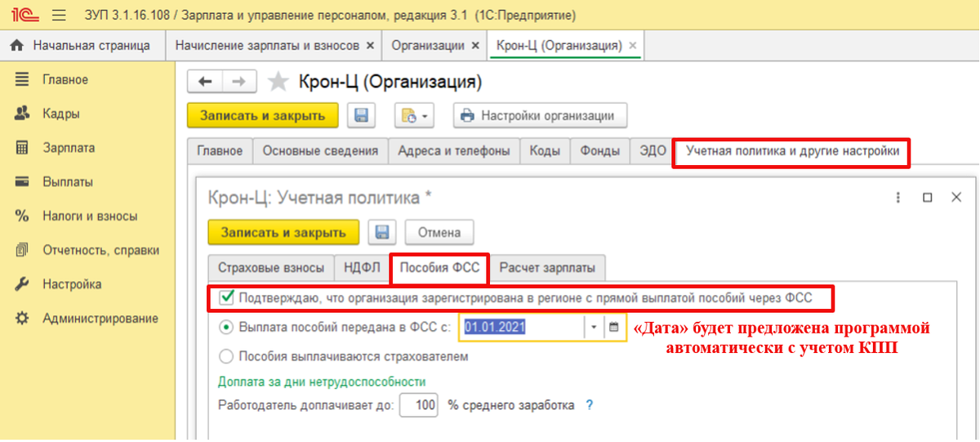This screenshot has height=442, width=980.
Task: Go back with the left arrow button
Action: tap(205, 82)
